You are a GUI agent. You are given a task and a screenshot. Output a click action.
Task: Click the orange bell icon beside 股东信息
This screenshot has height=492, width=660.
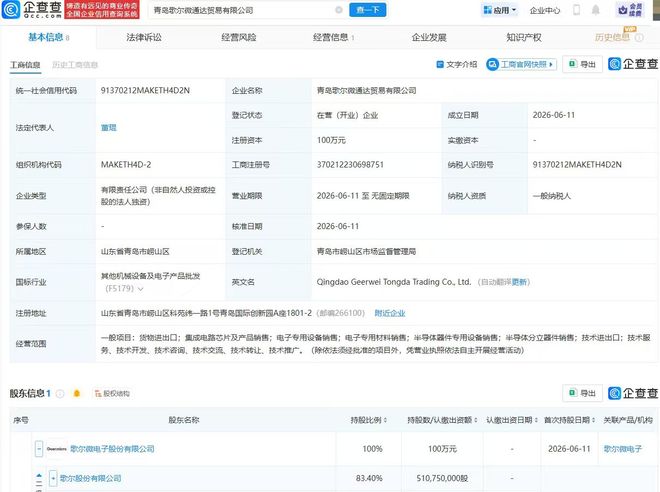[x=77, y=394]
